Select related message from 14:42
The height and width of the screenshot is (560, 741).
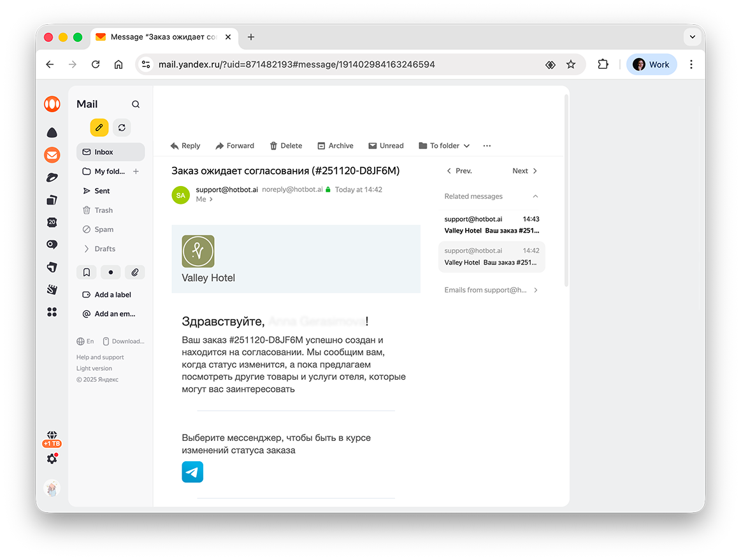pyautogui.click(x=491, y=257)
